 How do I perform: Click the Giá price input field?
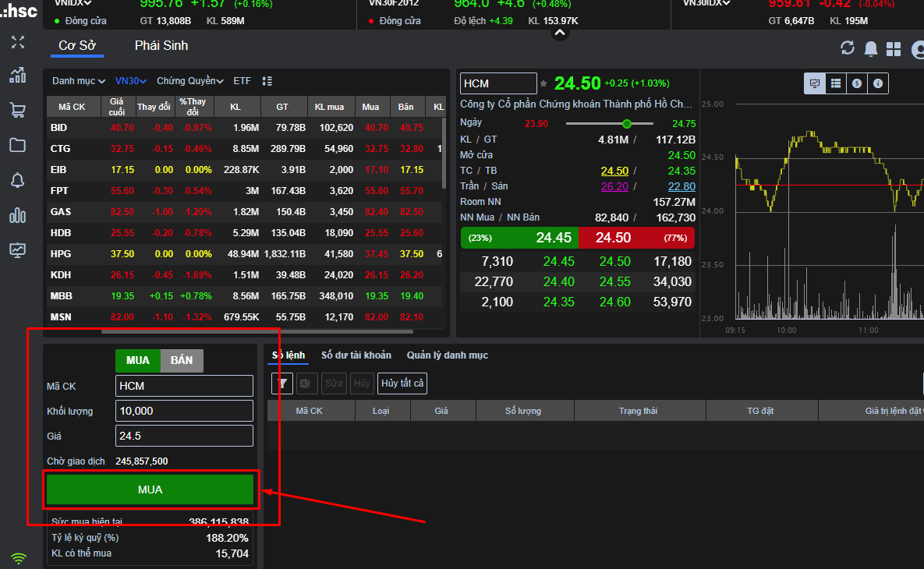[x=185, y=436]
